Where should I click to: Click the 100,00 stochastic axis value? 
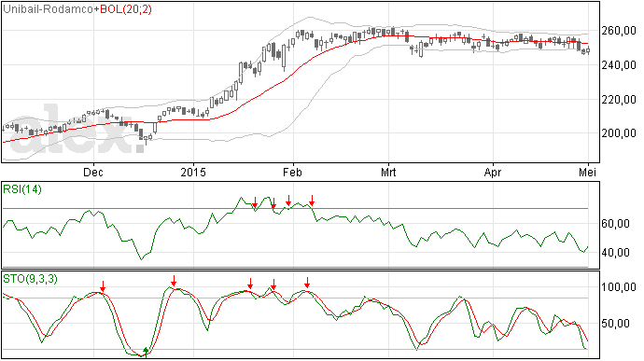(619, 287)
